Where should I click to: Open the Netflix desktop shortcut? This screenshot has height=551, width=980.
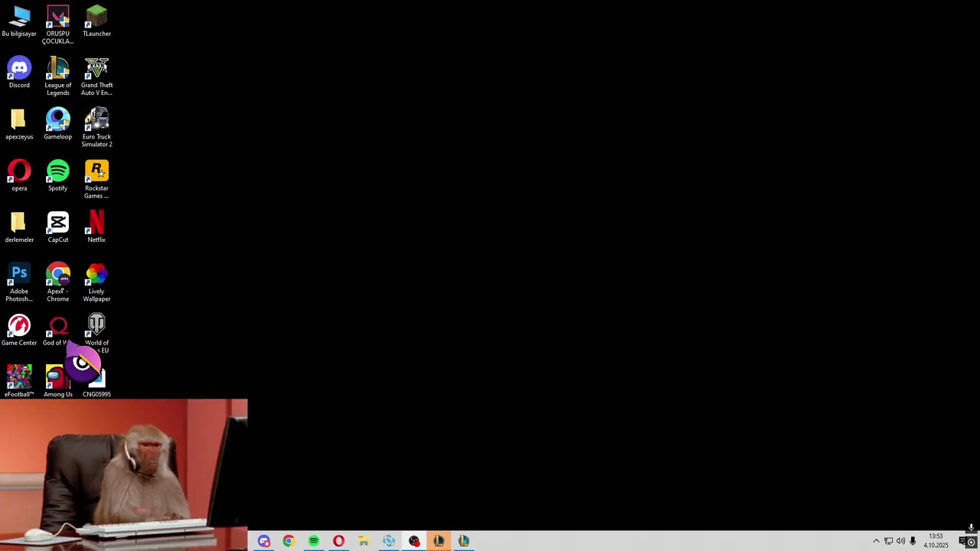tap(96, 227)
